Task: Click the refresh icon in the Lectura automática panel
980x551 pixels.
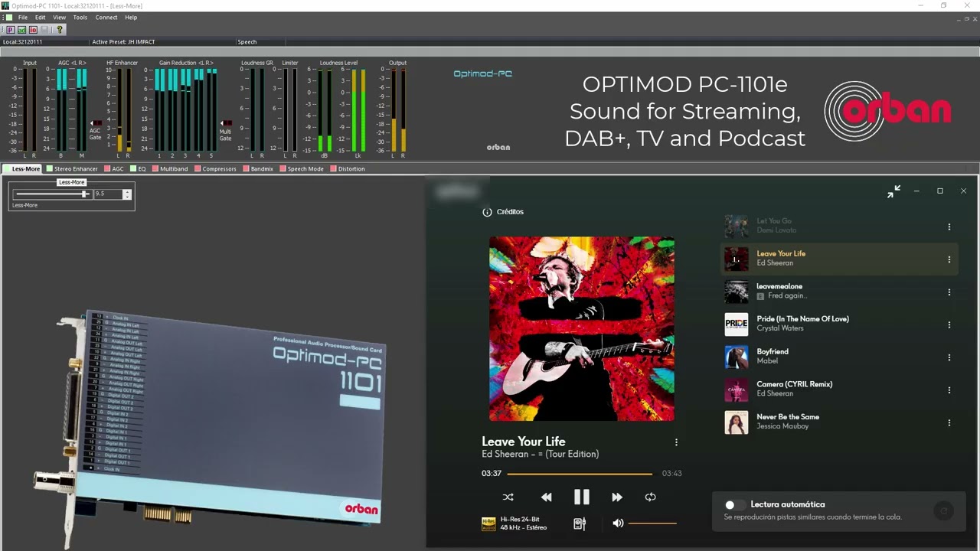Action: (x=944, y=511)
